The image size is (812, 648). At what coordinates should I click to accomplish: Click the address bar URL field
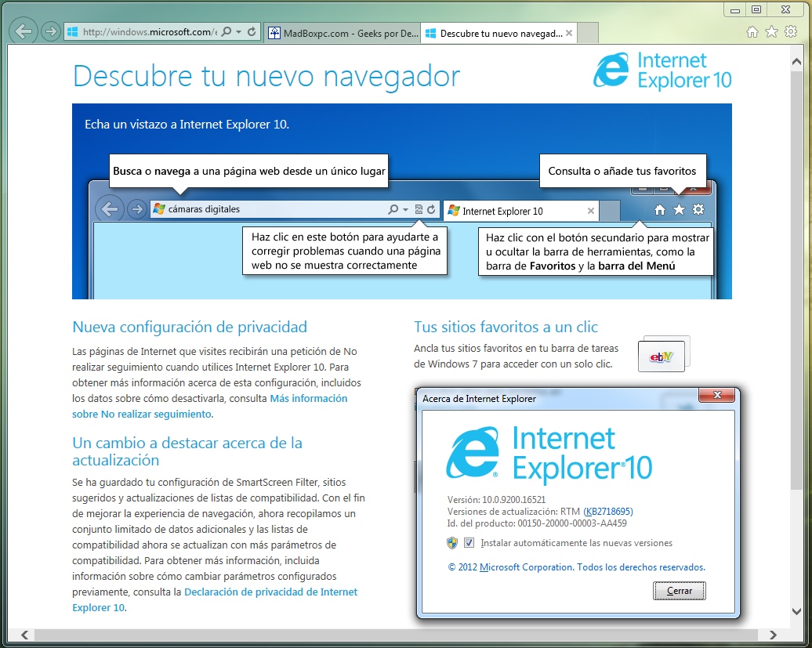click(x=149, y=31)
